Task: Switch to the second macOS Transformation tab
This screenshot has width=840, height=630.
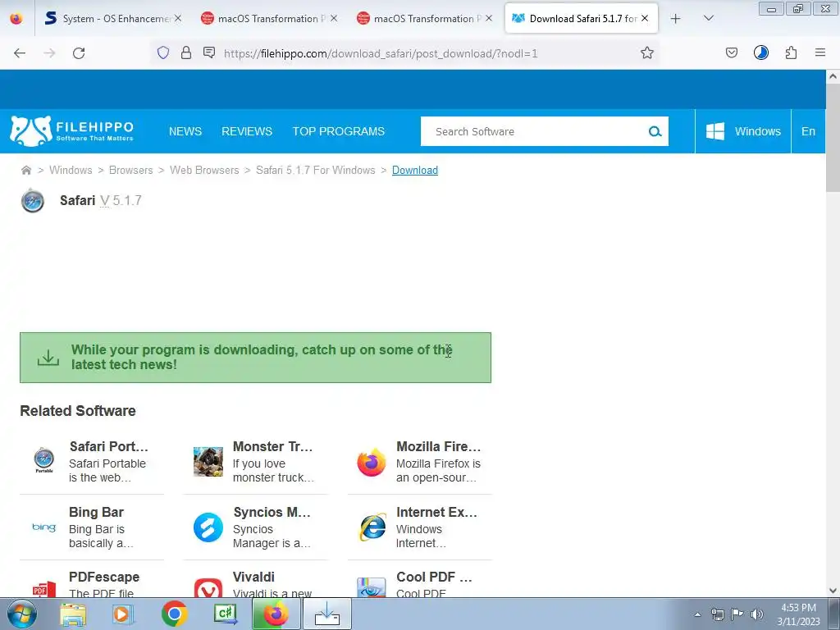Action: (x=423, y=18)
